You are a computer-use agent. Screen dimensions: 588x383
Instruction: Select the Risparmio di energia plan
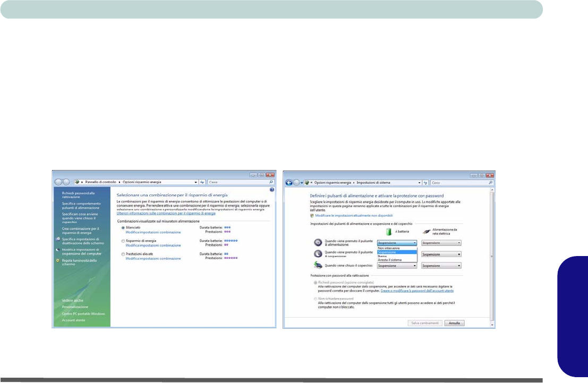tap(123, 241)
